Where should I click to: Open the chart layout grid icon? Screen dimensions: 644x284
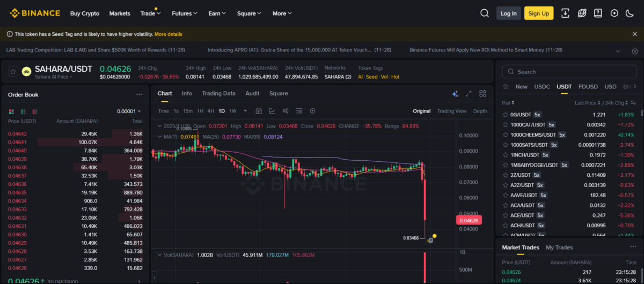[483, 94]
